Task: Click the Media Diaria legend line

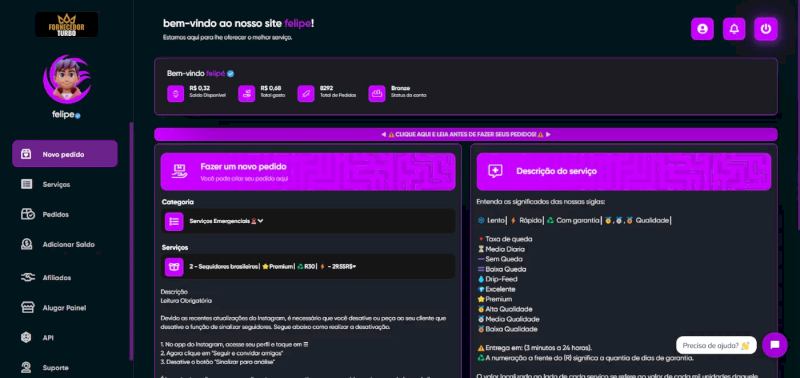Action: pos(501,249)
